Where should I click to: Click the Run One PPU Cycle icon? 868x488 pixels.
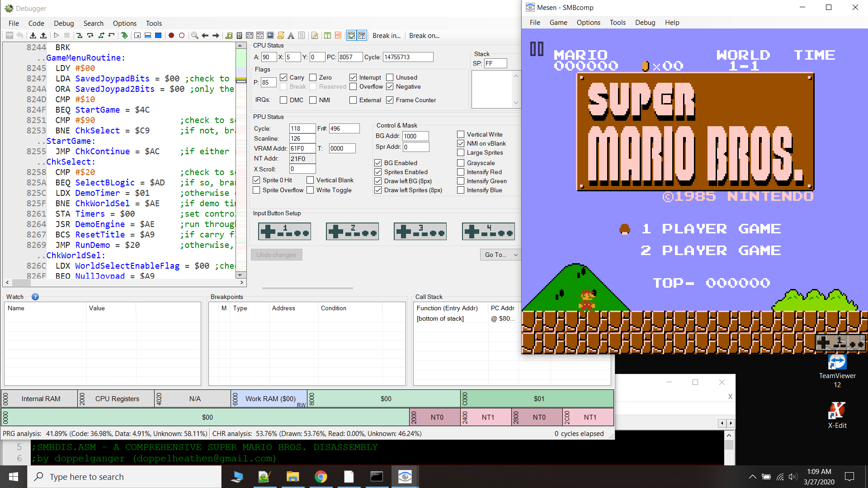coord(137,35)
